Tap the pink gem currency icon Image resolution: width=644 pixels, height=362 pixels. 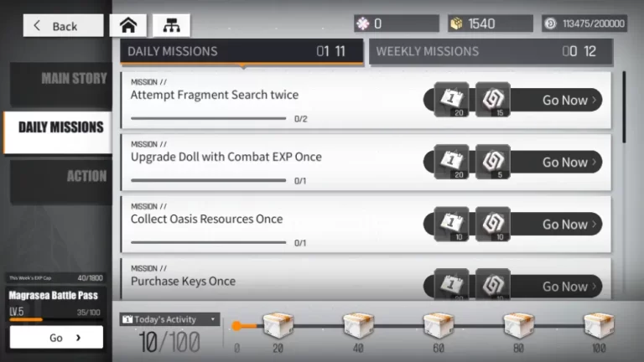click(x=362, y=23)
